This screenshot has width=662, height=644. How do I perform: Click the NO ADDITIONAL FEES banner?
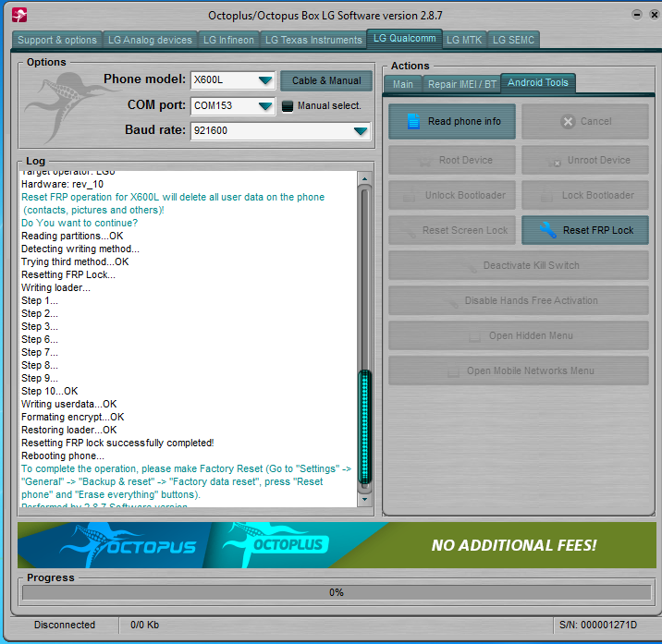[x=514, y=545]
